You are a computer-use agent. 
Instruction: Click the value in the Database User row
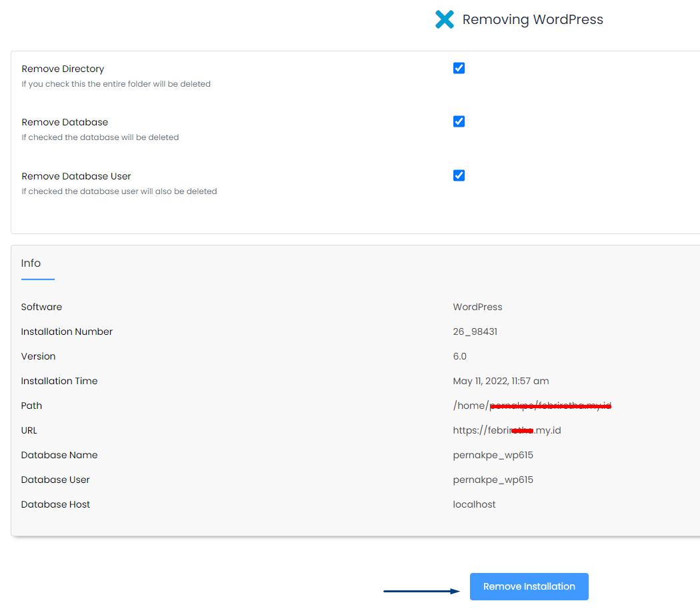coord(493,480)
